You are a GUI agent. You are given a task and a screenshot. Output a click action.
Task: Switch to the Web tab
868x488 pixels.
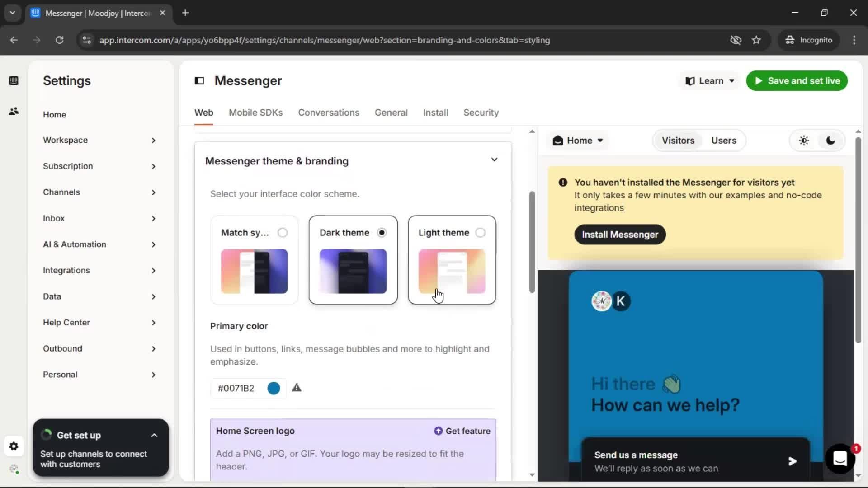[204, 113]
